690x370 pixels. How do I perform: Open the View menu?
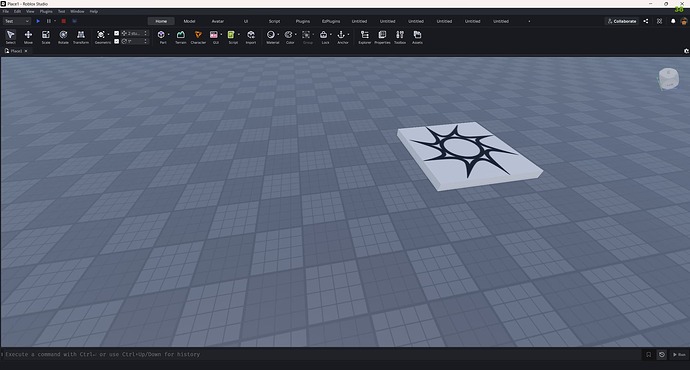coord(30,11)
